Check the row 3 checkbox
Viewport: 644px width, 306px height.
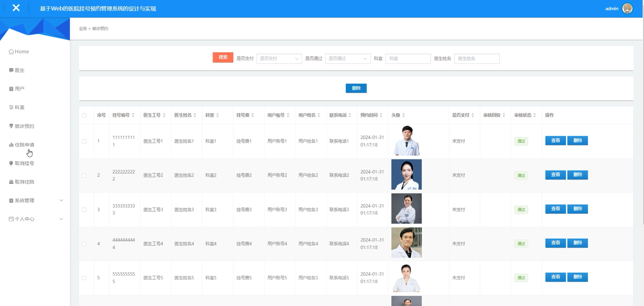pyautogui.click(x=84, y=210)
